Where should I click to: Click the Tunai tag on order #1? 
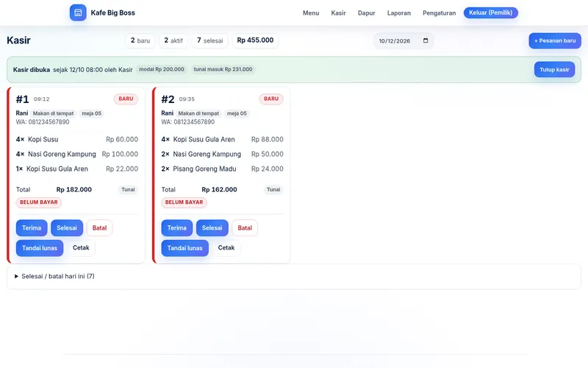(x=128, y=190)
